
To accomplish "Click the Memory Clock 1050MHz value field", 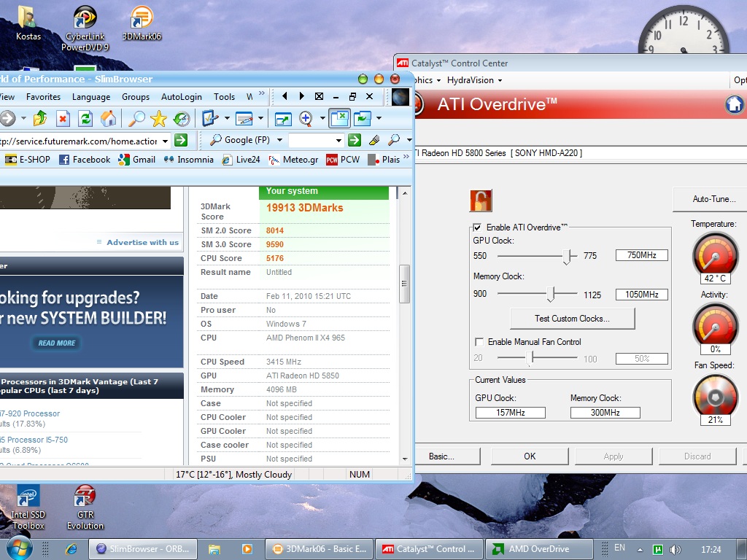I will [x=642, y=295].
